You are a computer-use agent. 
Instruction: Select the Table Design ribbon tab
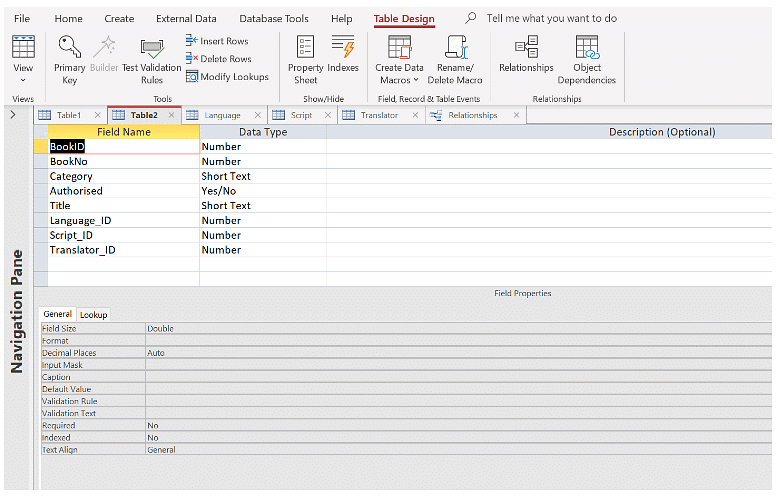coord(404,19)
